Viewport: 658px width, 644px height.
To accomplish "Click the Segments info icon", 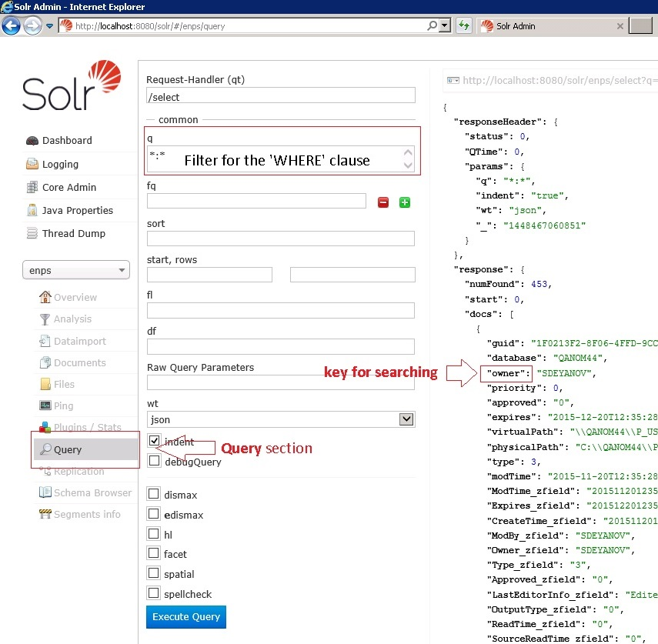I will click(x=45, y=514).
